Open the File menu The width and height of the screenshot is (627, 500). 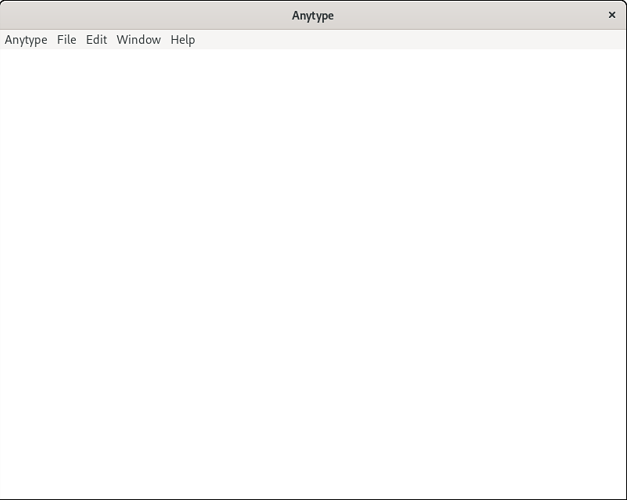pyautogui.click(x=66, y=40)
